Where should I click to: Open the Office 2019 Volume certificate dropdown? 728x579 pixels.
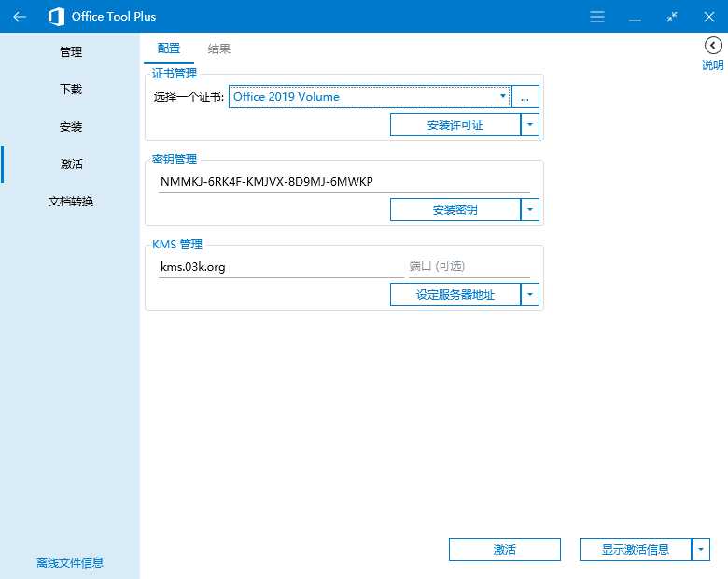(x=370, y=96)
